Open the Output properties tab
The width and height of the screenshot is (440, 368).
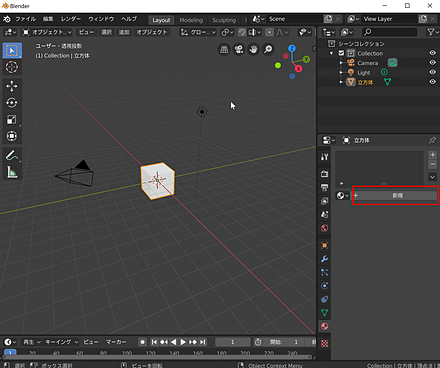(324, 187)
